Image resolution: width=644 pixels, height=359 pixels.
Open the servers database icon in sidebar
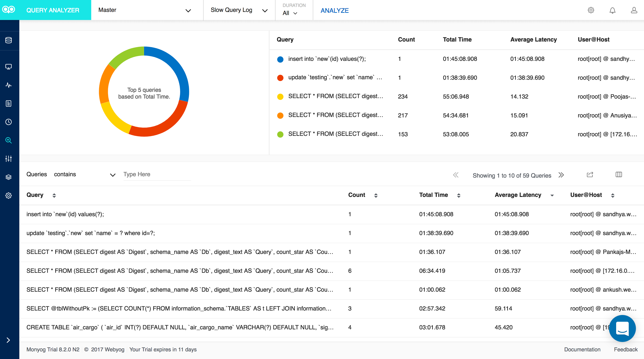9,40
